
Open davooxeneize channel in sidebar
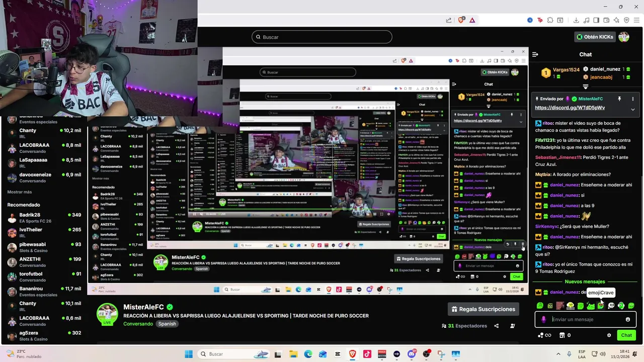44,177
